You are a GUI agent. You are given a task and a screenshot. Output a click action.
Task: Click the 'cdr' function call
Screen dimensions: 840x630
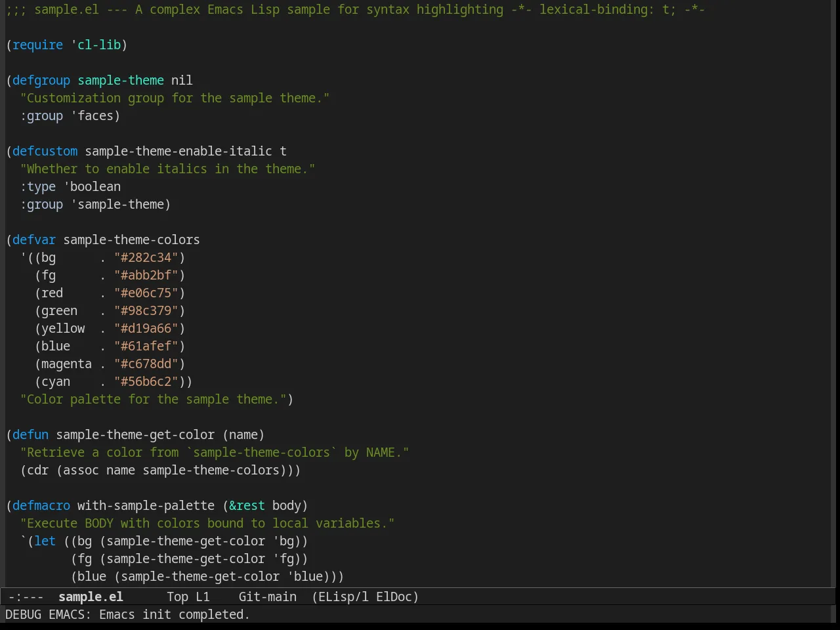pos(37,470)
